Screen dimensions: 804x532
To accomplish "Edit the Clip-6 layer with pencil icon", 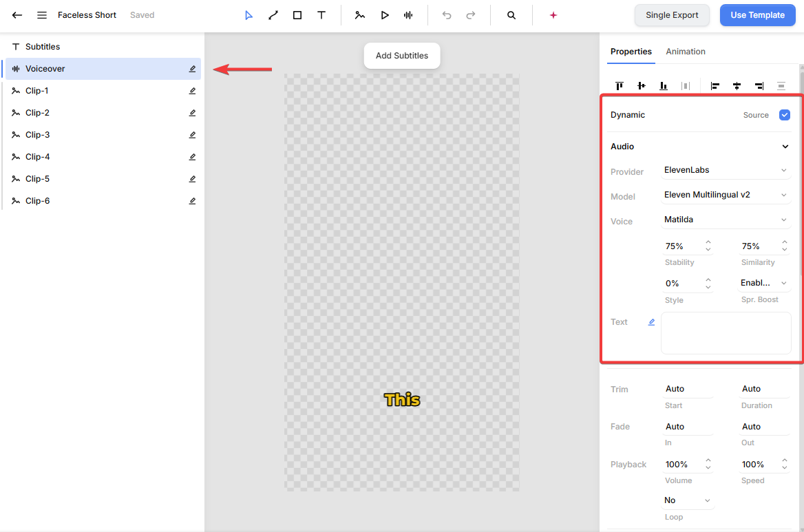I will [x=192, y=201].
